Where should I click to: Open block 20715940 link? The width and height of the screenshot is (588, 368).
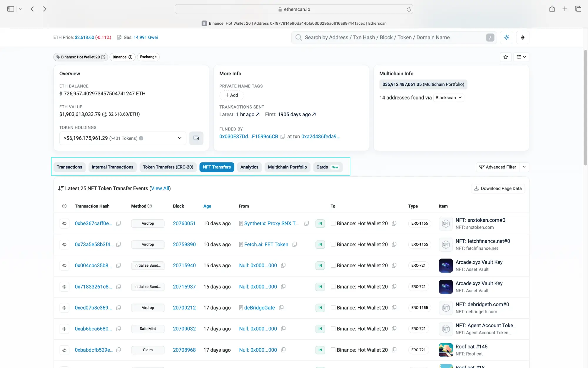click(184, 266)
